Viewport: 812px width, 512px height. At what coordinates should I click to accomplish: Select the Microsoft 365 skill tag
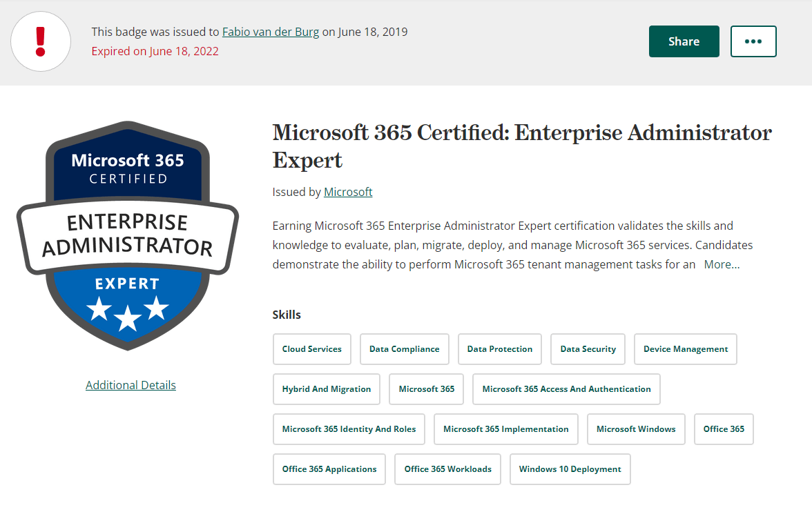click(x=426, y=388)
